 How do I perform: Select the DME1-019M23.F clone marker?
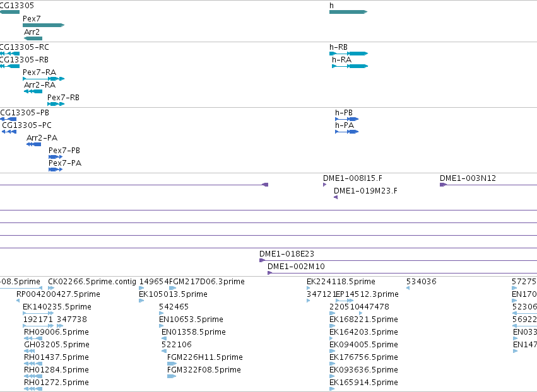[x=336, y=197]
